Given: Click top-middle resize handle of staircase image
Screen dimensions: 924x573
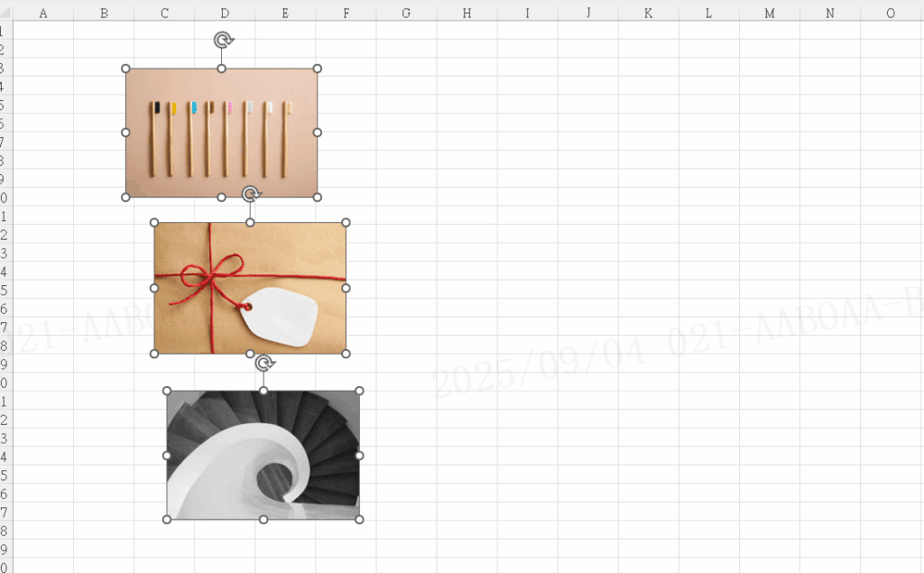Looking at the screenshot, I should pyautogui.click(x=263, y=391).
